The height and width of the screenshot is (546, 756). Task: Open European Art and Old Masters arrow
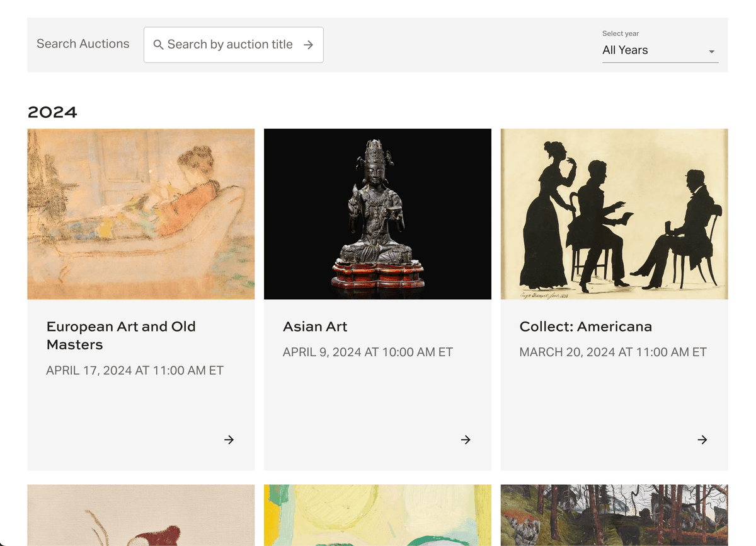229,439
